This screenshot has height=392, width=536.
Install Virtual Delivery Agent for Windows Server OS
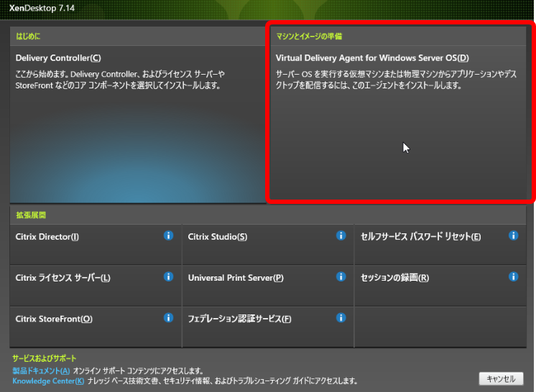coord(398,122)
